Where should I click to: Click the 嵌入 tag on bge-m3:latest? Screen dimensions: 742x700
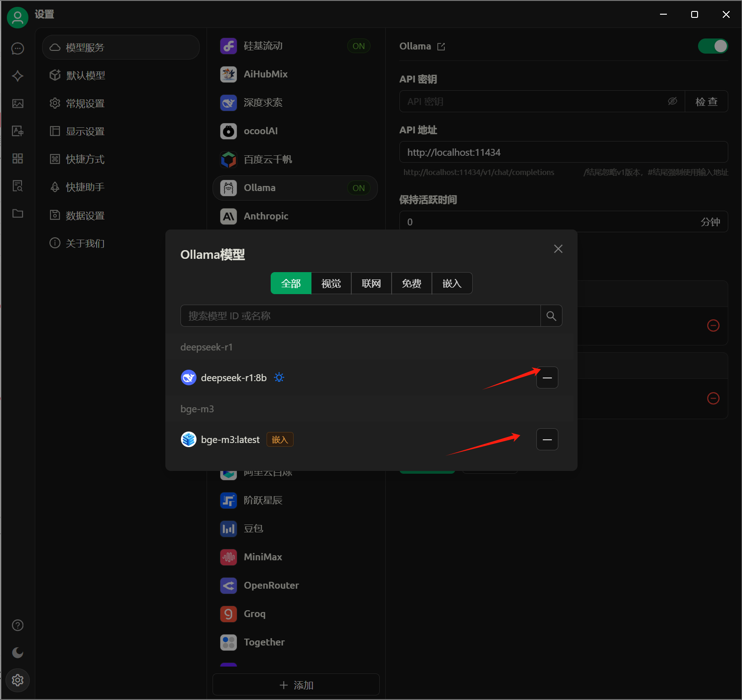pos(280,440)
